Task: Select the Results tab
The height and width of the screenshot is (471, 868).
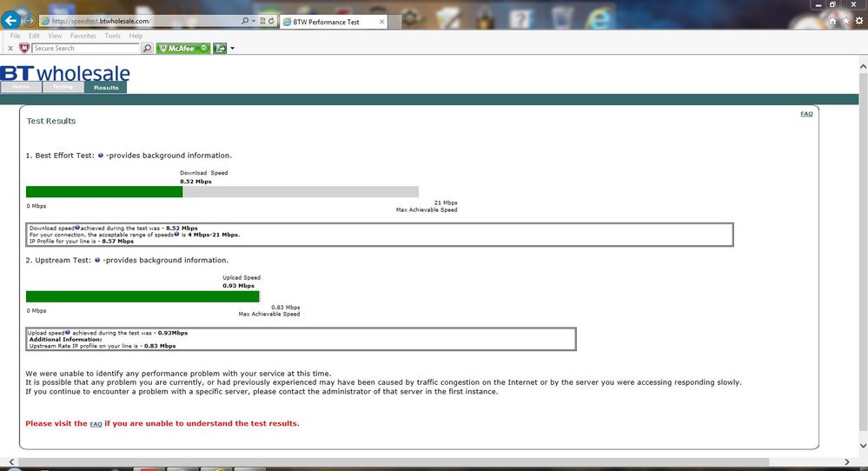Action: coord(106,88)
